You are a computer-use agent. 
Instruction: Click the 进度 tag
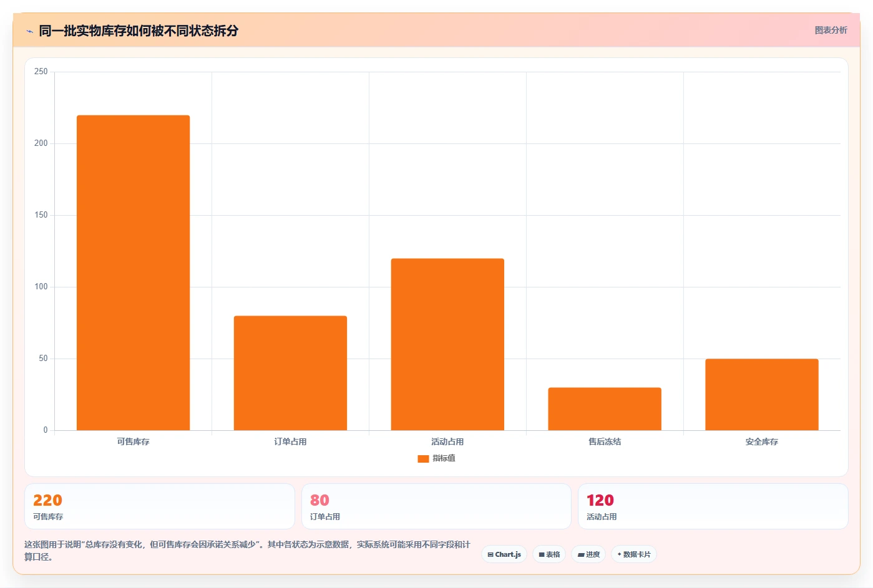pyautogui.click(x=588, y=554)
